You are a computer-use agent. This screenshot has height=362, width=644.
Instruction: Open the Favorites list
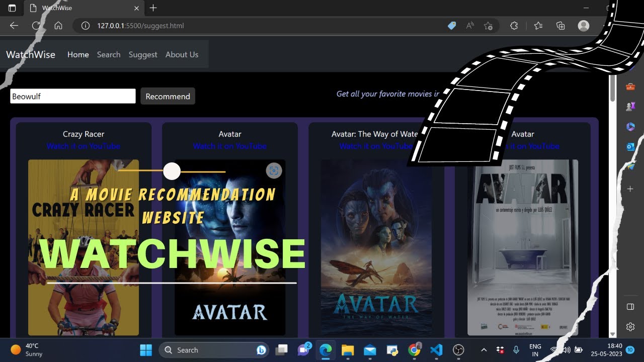point(538,26)
